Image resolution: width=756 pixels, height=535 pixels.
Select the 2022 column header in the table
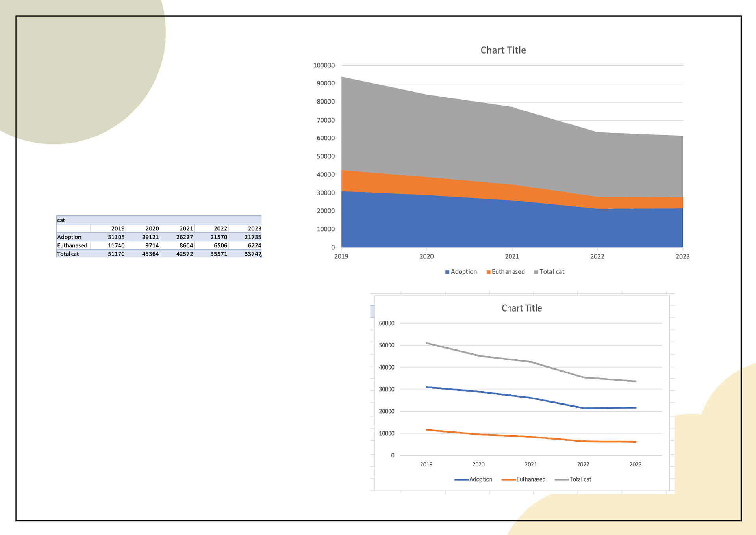(211, 228)
